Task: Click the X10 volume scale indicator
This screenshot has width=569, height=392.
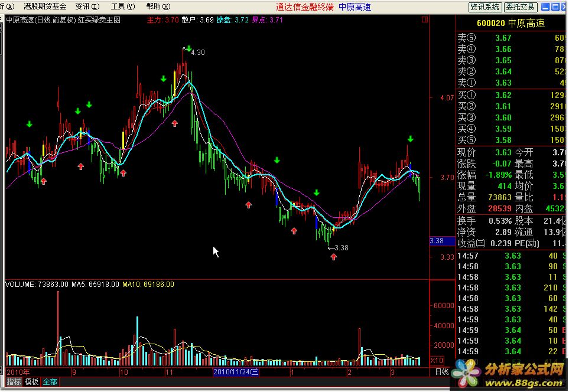Action: pos(437,361)
